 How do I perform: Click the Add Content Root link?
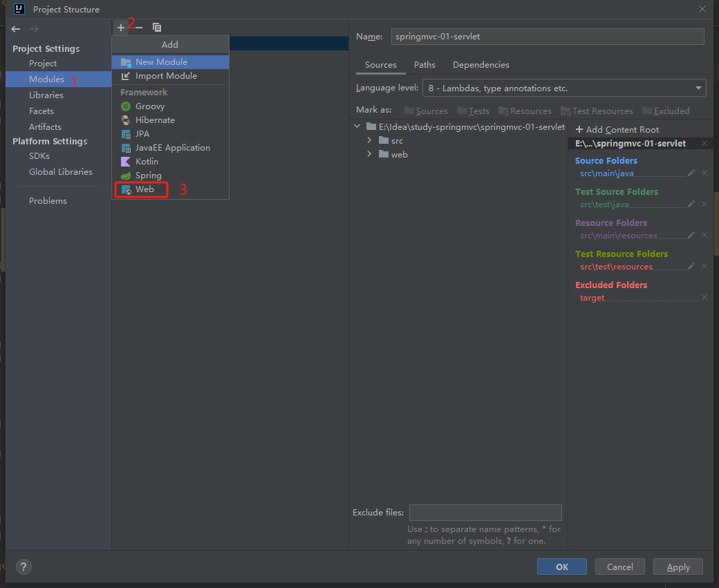click(617, 129)
